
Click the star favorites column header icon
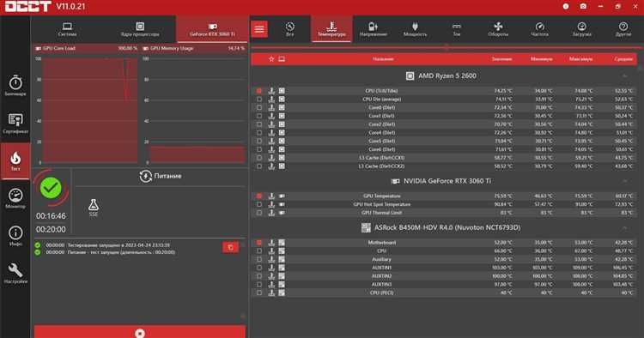click(271, 59)
